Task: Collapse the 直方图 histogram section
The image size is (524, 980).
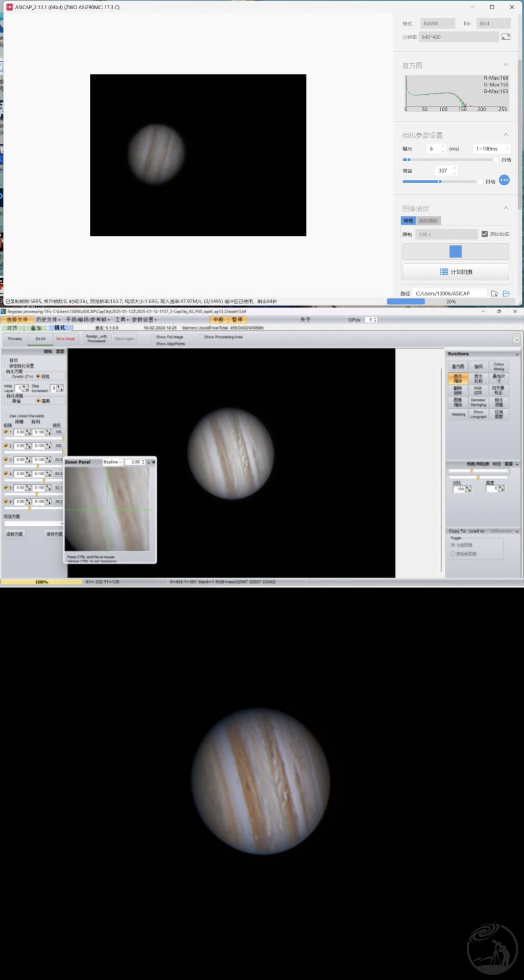Action: [x=506, y=65]
